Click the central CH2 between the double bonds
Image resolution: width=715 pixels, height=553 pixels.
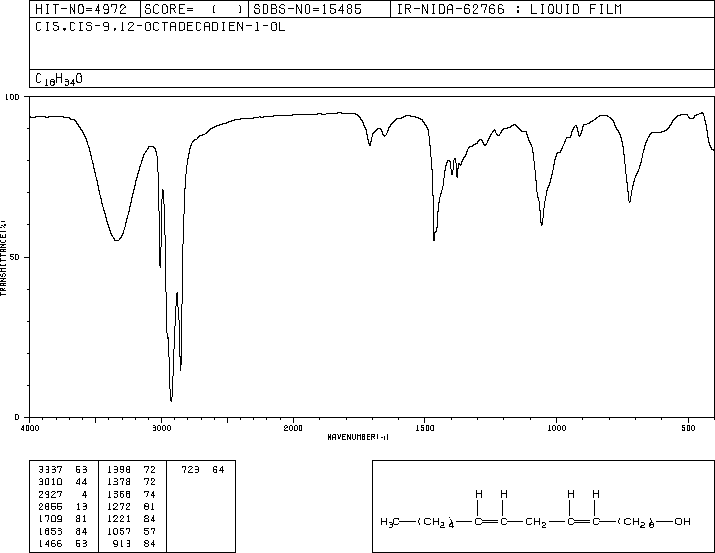(535, 522)
